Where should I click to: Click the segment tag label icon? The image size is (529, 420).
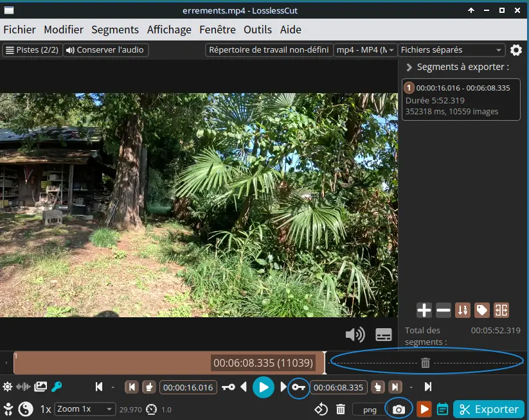pos(481,311)
